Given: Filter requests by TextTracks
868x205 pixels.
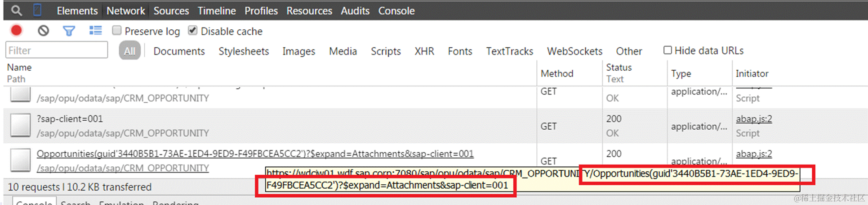Looking at the screenshot, I should click(x=509, y=51).
